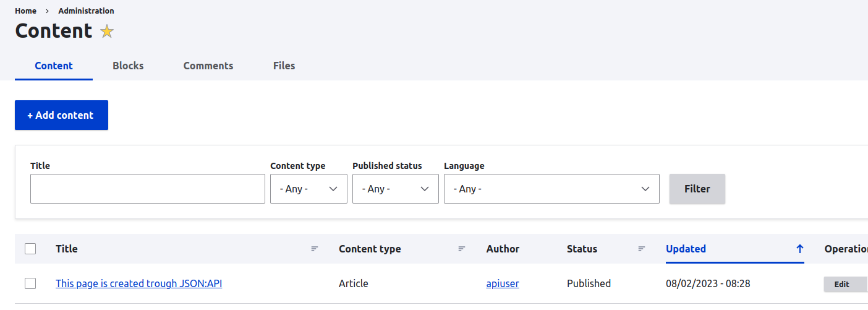
Task: Visit the apiuser author profile link
Action: click(503, 283)
